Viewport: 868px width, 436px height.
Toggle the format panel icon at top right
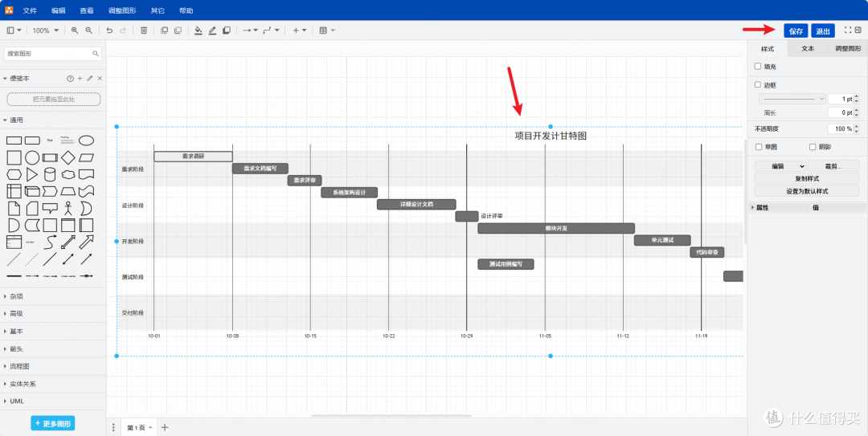click(858, 30)
